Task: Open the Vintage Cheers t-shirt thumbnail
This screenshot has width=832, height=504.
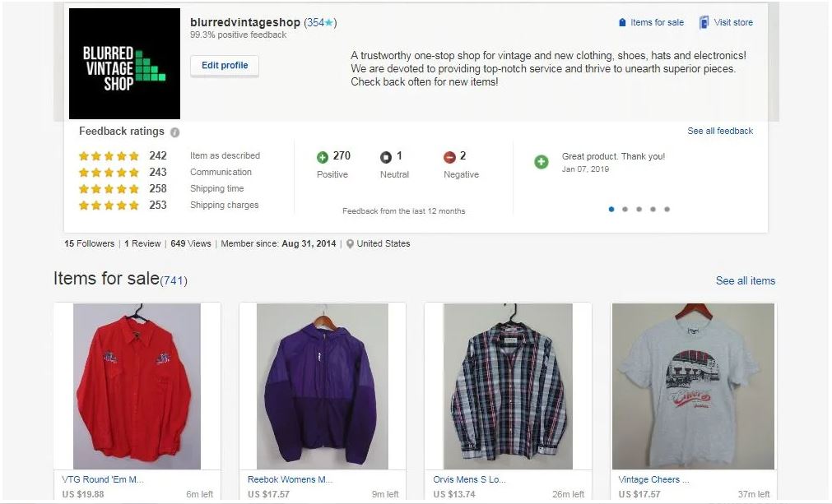Action: 693,386
